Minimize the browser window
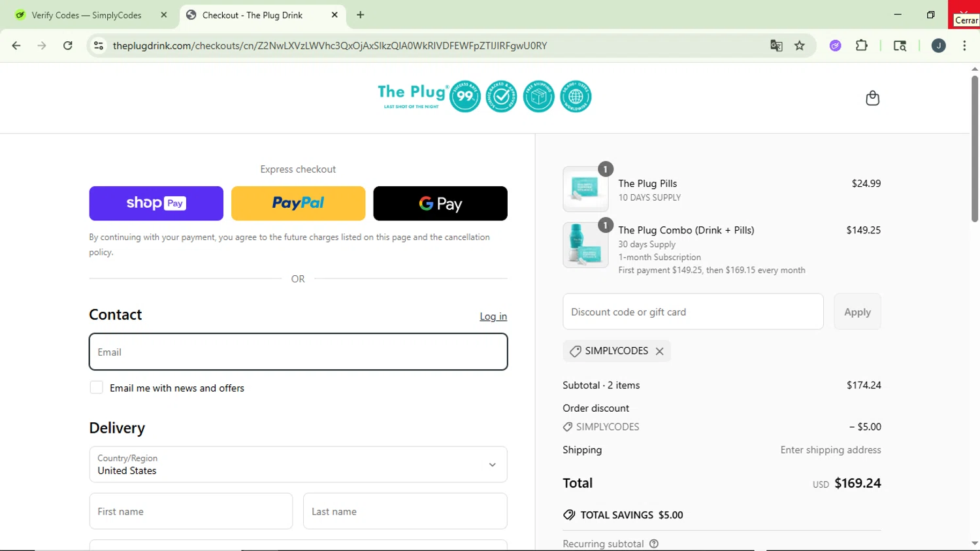Screen dimensions: 980x551 click(x=898, y=14)
